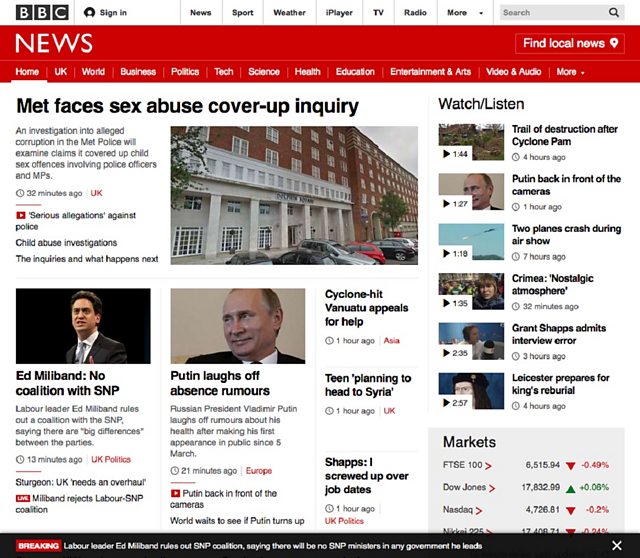The image size is (640, 558).
Task: Select the Tech tab
Action: click(x=224, y=72)
